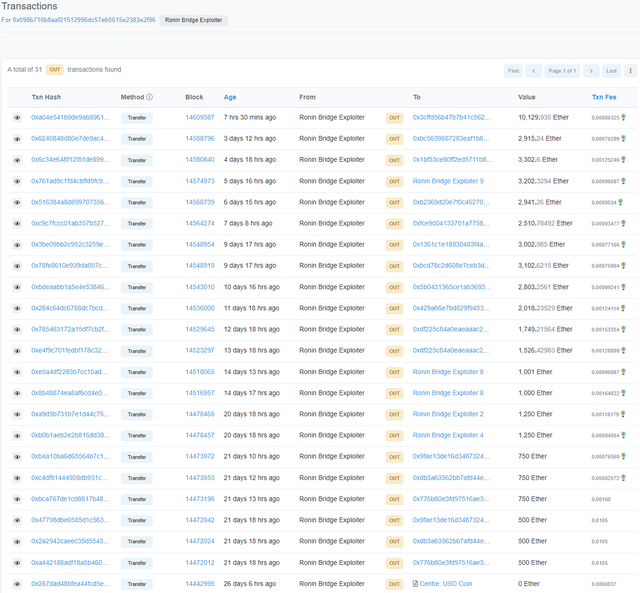Open address 0x098b716b8aaf21512996dc57eb0615e2383e2f96 link
Screen dimensions: 640x593
84,20
